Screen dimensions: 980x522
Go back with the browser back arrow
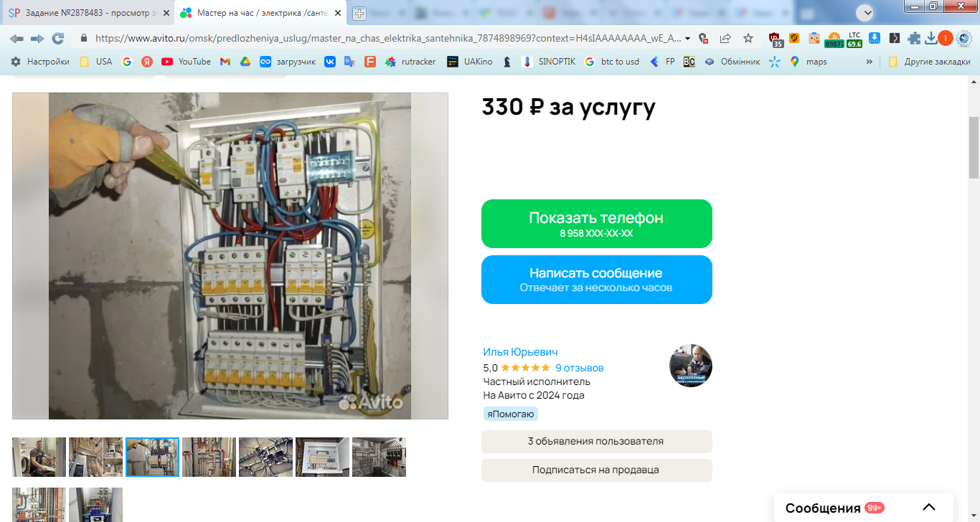pyautogui.click(x=17, y=38)
